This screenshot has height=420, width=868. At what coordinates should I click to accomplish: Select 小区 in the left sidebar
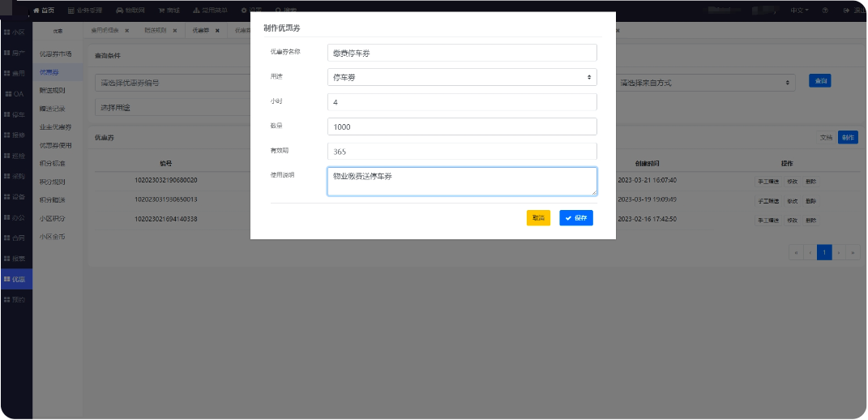click(15, 32)
